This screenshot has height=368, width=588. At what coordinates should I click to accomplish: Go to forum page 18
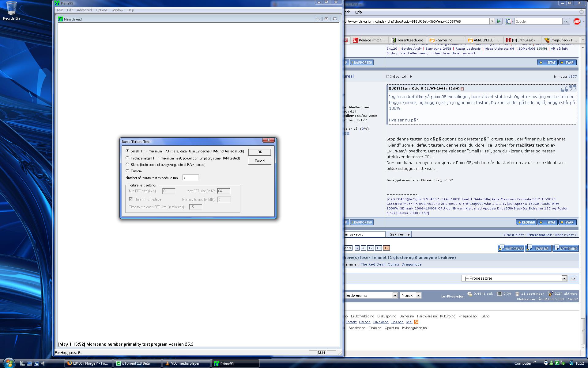coord(378,248)
